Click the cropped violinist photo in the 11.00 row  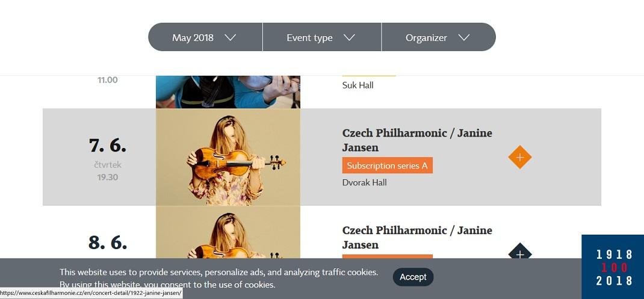point(228,91)
